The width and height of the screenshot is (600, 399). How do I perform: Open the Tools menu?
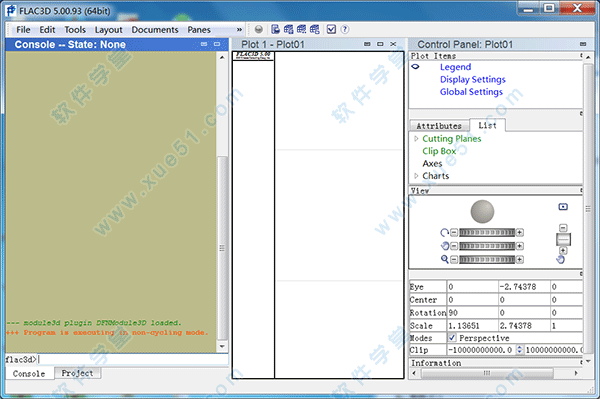pos(75,29)
